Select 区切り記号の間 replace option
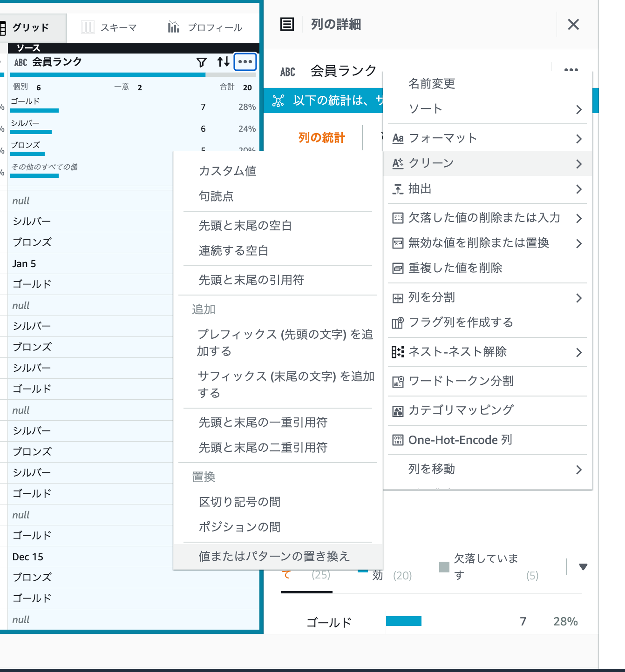Screen dimensions: 625x672 click(x=240, y=502)
